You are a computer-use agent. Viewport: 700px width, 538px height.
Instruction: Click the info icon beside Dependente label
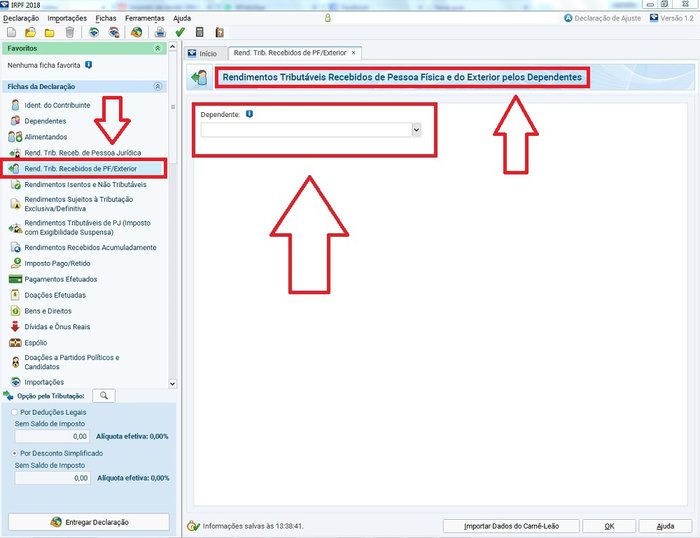(249, 115)
